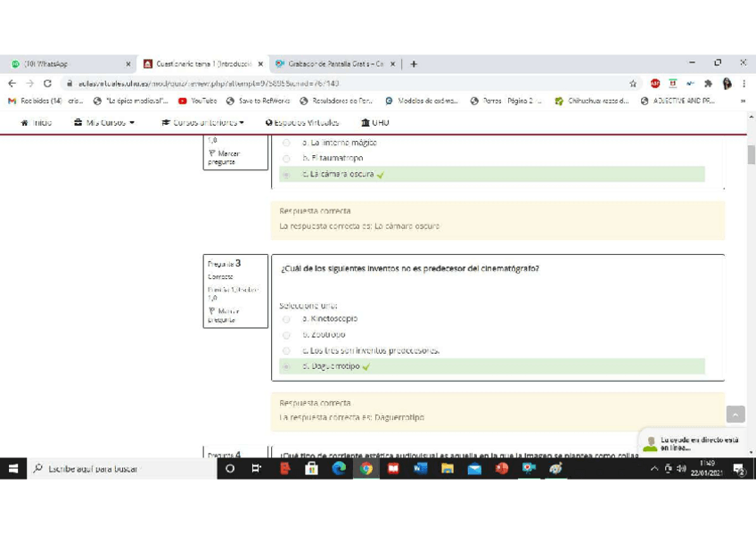Open the Espacios Virtuales link
Image resolution: width=756 pixels, height=534 pixels.
coord(303,122)
